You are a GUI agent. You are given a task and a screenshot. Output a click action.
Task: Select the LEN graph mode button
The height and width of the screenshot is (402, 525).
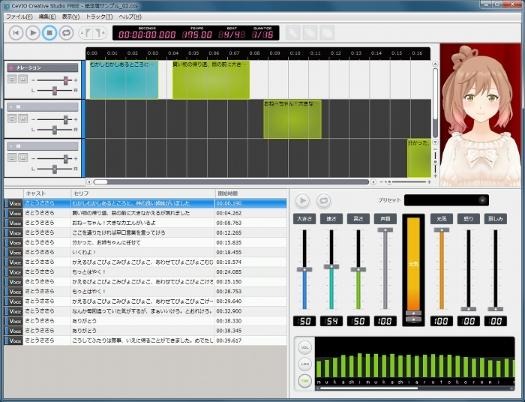305,364
